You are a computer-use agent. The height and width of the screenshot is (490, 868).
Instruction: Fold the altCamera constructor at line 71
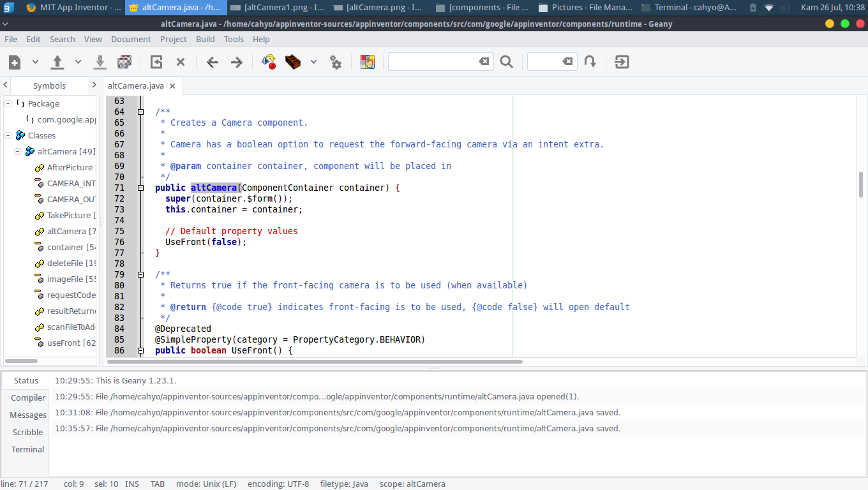pyautogui.click(x=141, y=188)
